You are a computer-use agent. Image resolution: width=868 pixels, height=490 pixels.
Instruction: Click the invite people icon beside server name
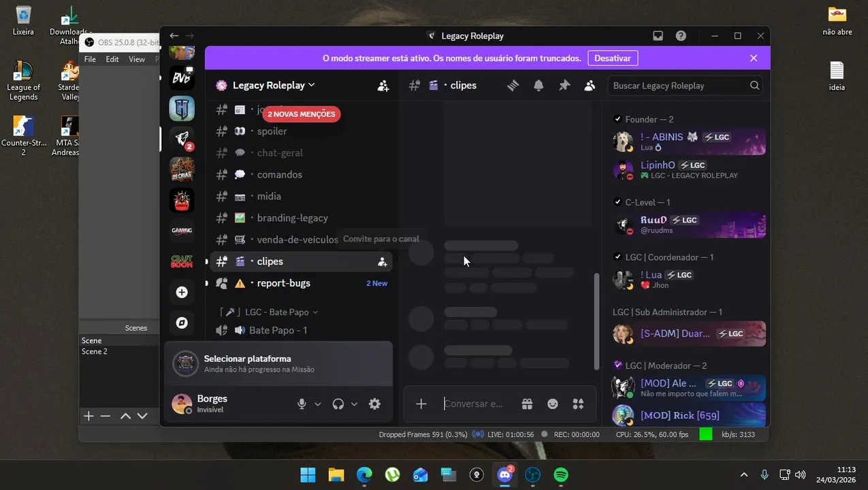point(383,85)
